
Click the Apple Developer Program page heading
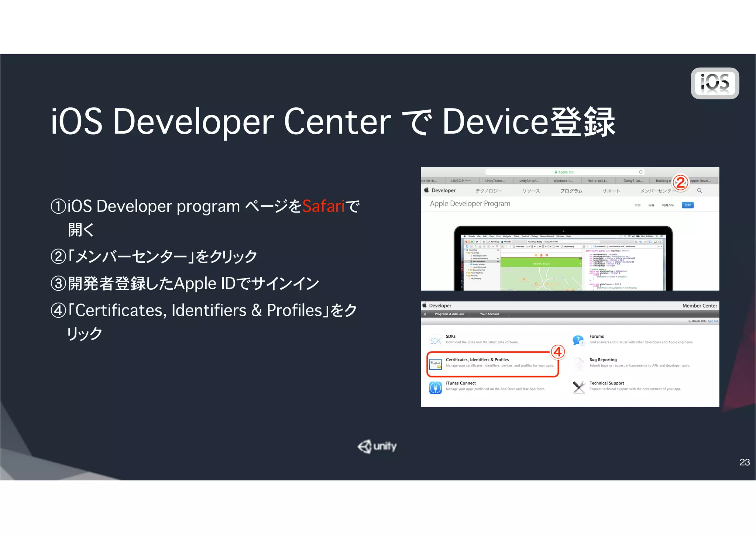(x=470, y=204)
